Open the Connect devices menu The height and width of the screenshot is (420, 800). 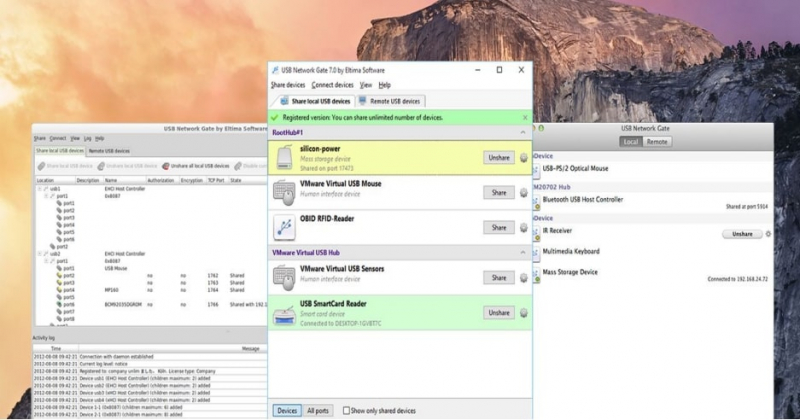pyautogui.click(x=333, y=85)
